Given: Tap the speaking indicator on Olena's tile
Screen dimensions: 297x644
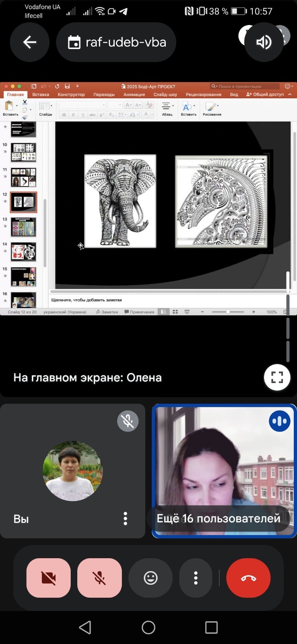Looking at the screenshot, I should coord(279,421).
